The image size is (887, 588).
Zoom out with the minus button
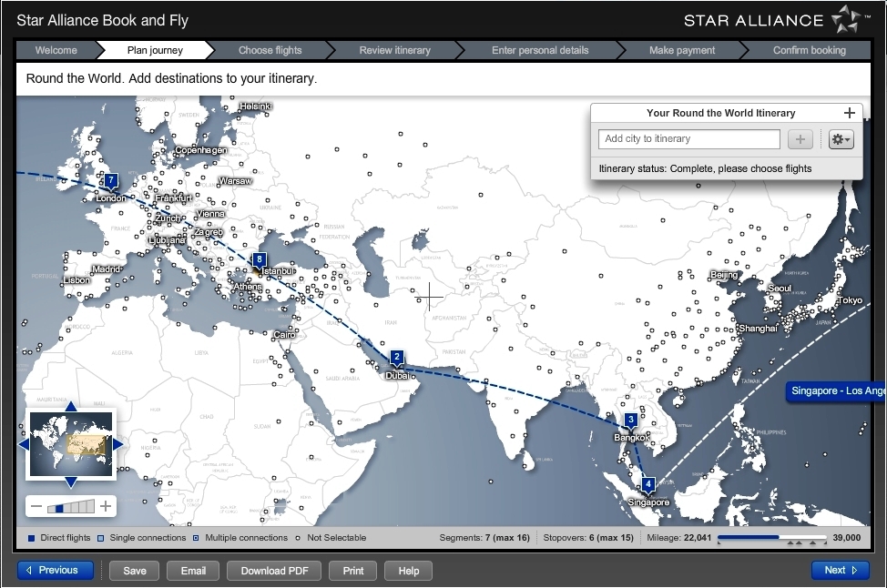[x=36, y=506]
